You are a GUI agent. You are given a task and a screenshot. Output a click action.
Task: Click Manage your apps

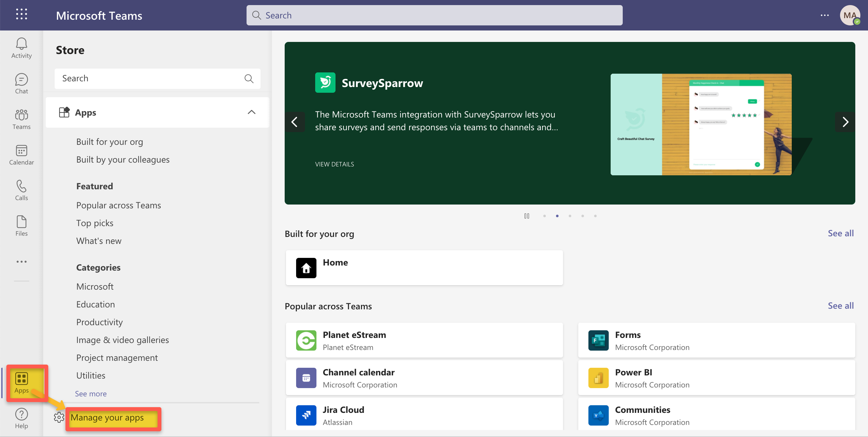pyautogui.click(x=107, y=417)
